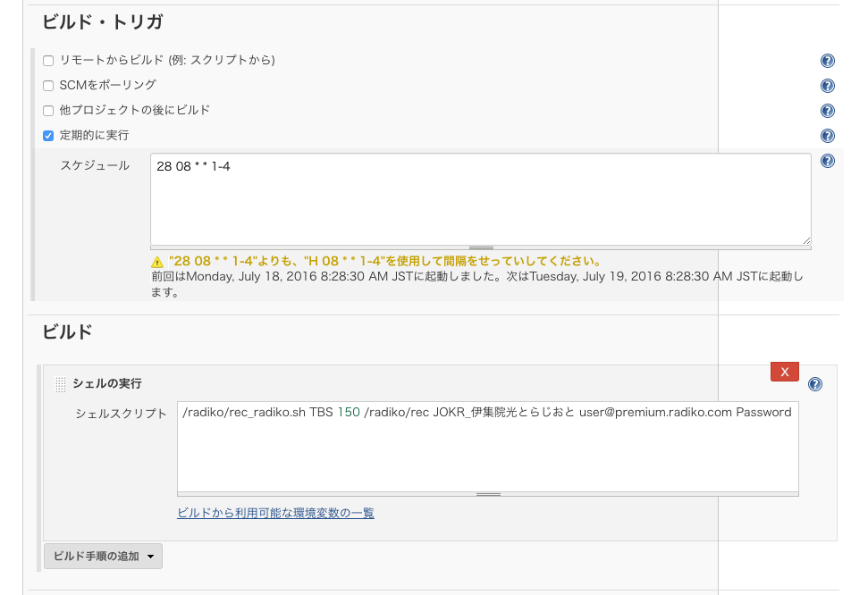Image resolution: width=868 pixels, height=595 pixels.
Task: Click the drag handle of シェルの実行
Action: (60, 384)
